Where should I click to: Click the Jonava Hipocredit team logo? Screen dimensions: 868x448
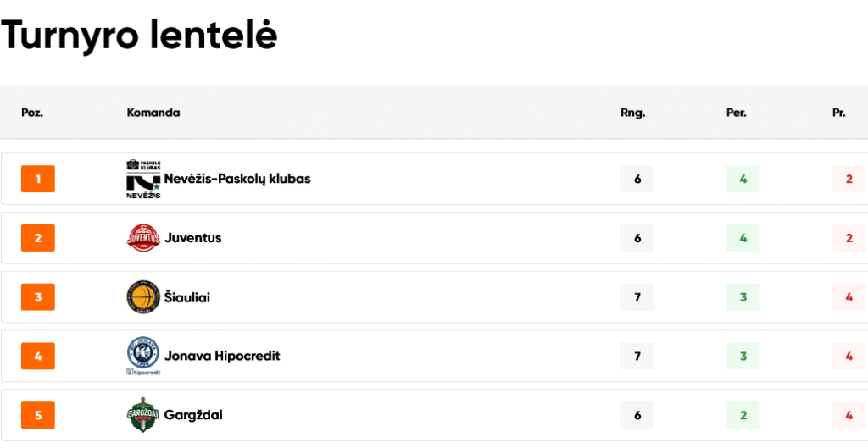point(142,356)
